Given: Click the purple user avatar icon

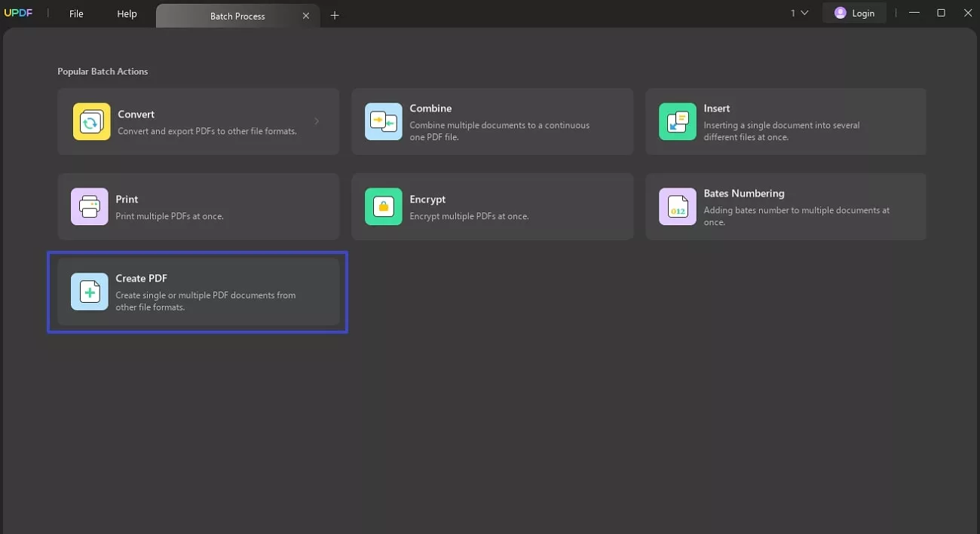Looking at the screenshot, I should (841, 14).
